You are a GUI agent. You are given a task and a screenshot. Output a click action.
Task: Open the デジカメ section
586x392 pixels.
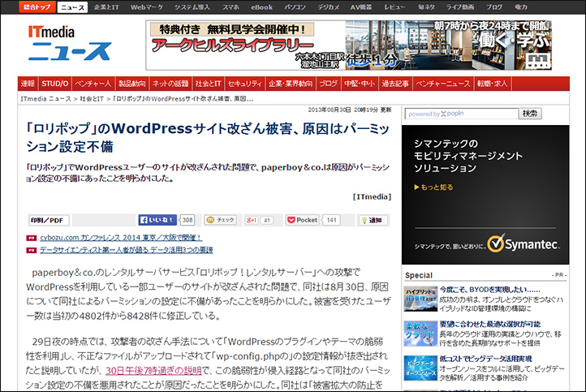329,7
